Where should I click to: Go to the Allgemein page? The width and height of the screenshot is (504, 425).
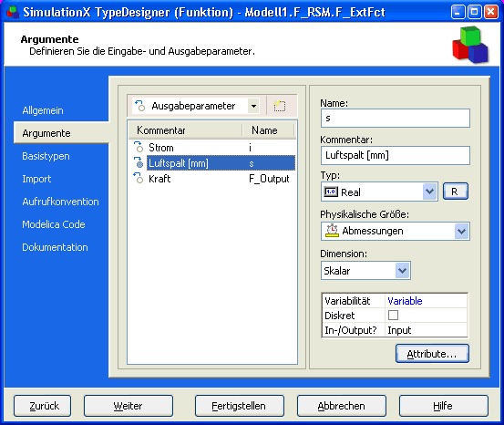(x=43, y=110)
